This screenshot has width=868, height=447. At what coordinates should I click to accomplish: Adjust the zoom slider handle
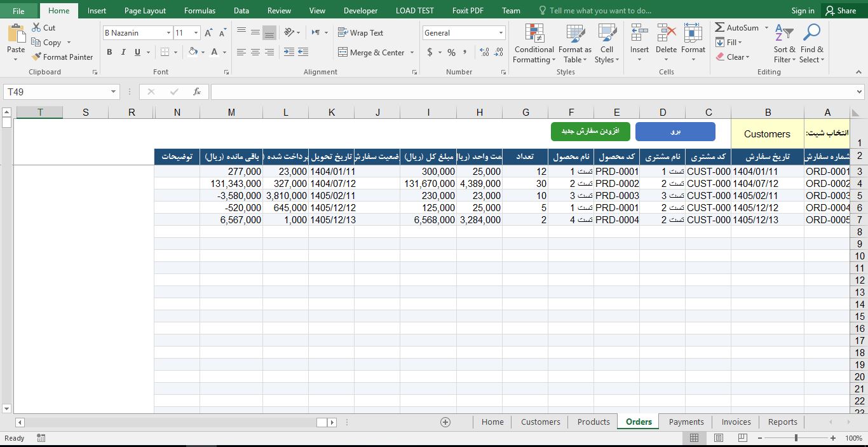pyautogui.click(x=796, y=438)
